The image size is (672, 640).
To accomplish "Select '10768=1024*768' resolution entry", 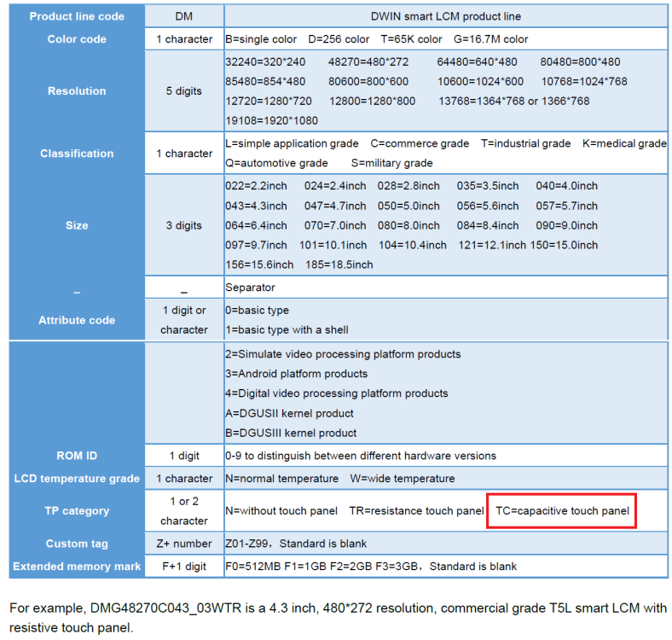I will tap(584, 82).
